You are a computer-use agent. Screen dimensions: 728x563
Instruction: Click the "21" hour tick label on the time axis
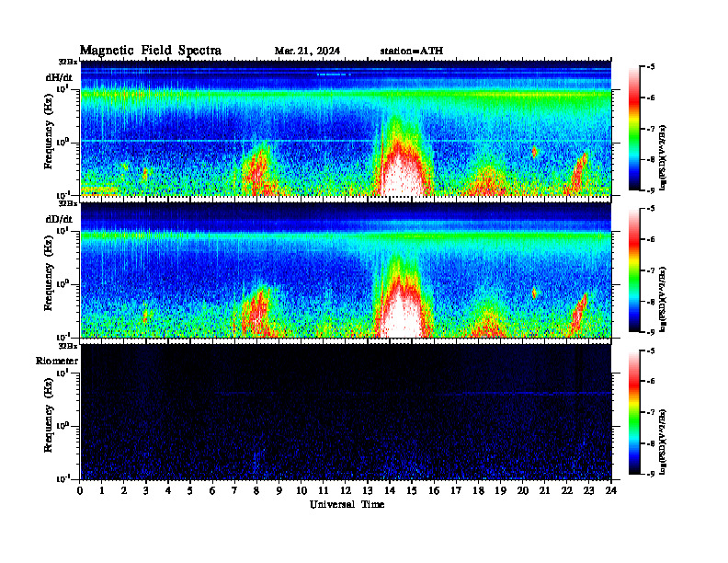click(544, 491)
